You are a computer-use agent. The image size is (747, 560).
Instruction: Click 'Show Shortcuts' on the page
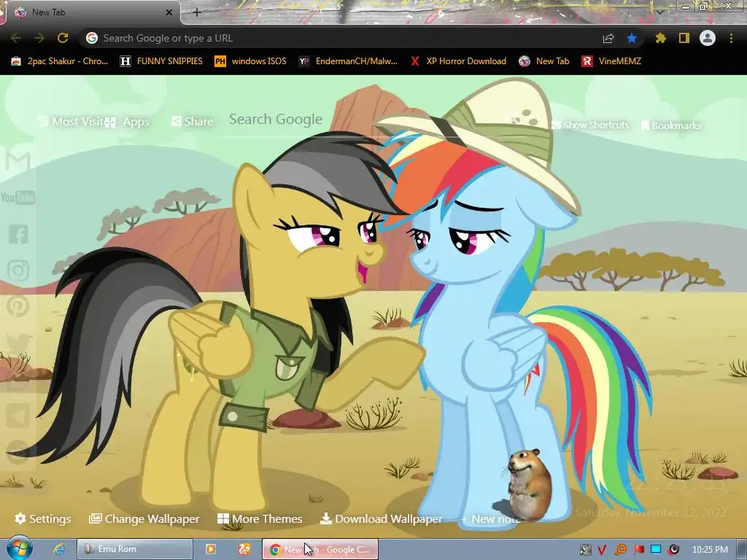coord(590,125)
